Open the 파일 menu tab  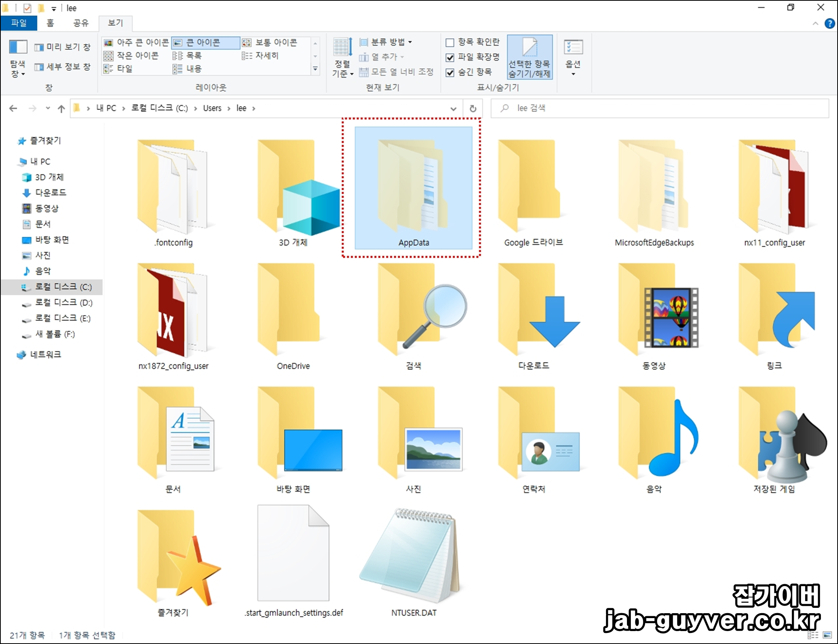click(19, 23)
